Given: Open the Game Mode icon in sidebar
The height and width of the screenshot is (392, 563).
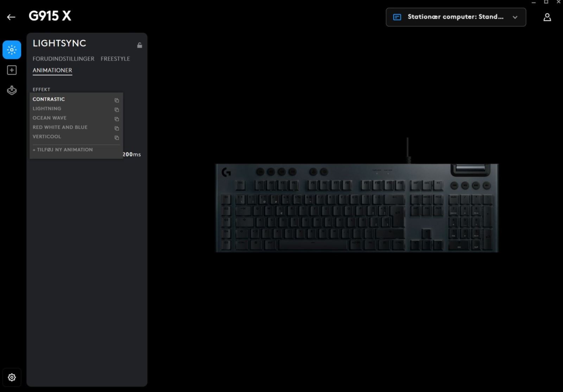Looking at the screenshot, I should click(x=12, y=90).
